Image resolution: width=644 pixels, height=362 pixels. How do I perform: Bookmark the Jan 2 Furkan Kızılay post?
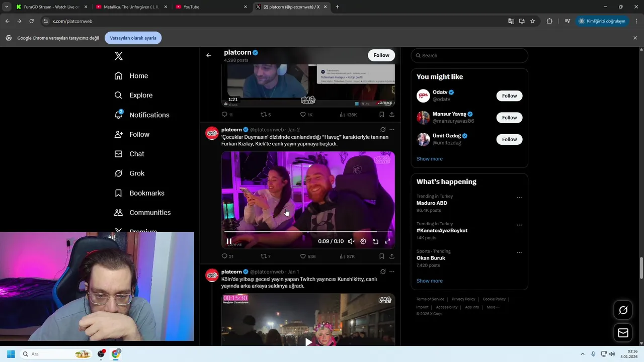382,256
